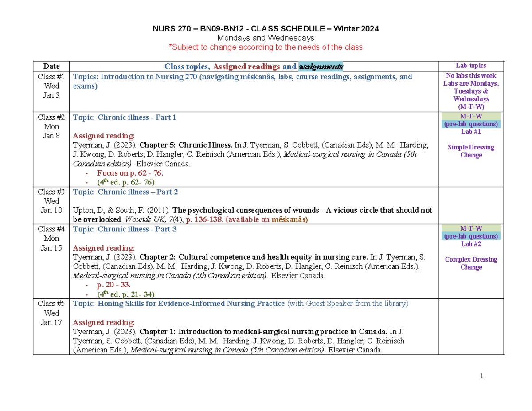
Task: Click 'Chapter 2: Cultural competence and health equity' title
Action: pyautogui.click(x=254, y=257)
